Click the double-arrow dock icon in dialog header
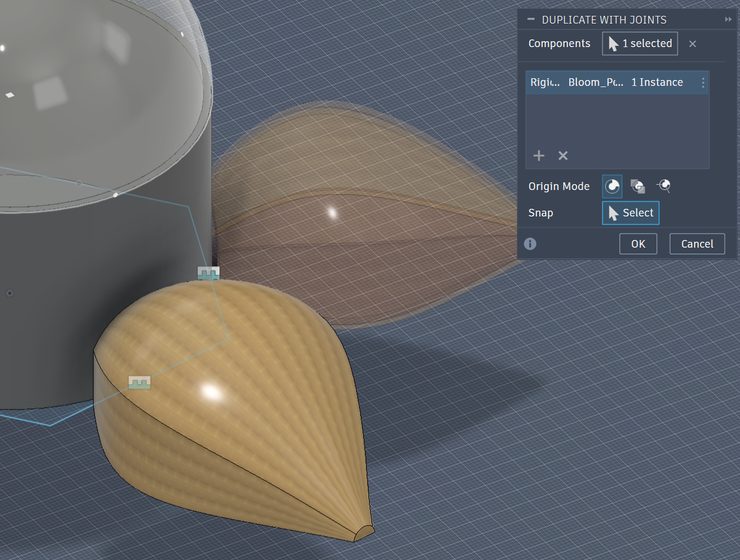This screenshot has width=740, height=560. tap(728, 19)
